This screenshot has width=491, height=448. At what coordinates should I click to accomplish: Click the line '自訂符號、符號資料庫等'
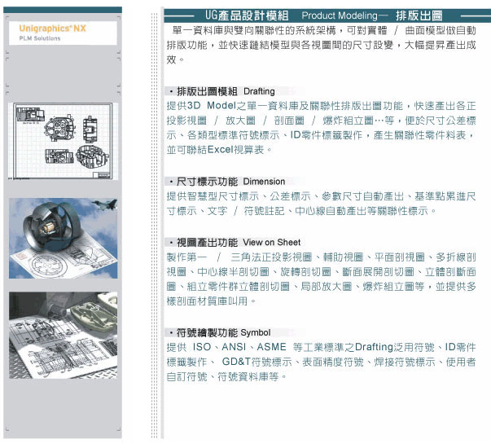point(226,376)
